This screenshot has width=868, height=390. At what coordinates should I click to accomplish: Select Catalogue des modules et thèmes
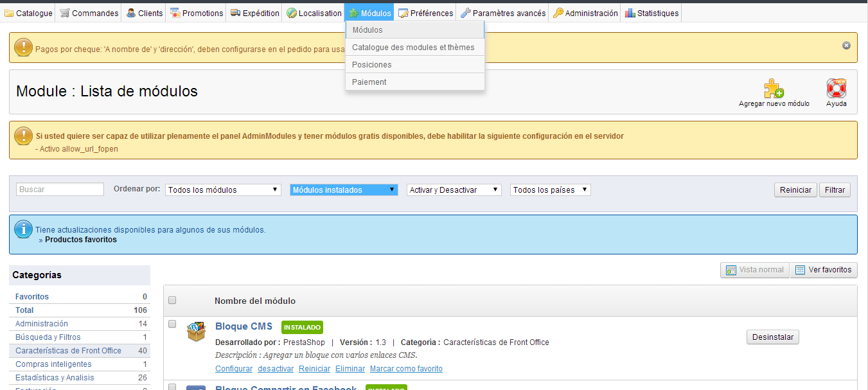414,48
